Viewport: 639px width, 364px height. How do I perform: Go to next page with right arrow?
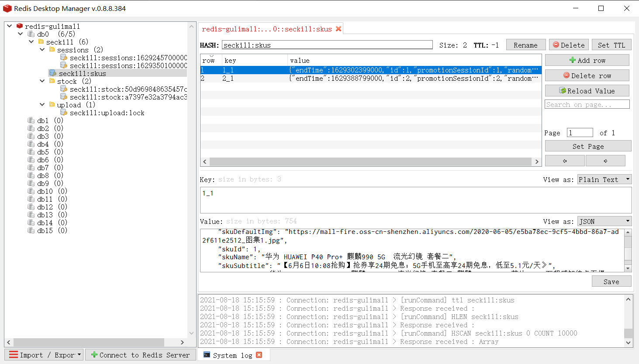pos(605,161)
